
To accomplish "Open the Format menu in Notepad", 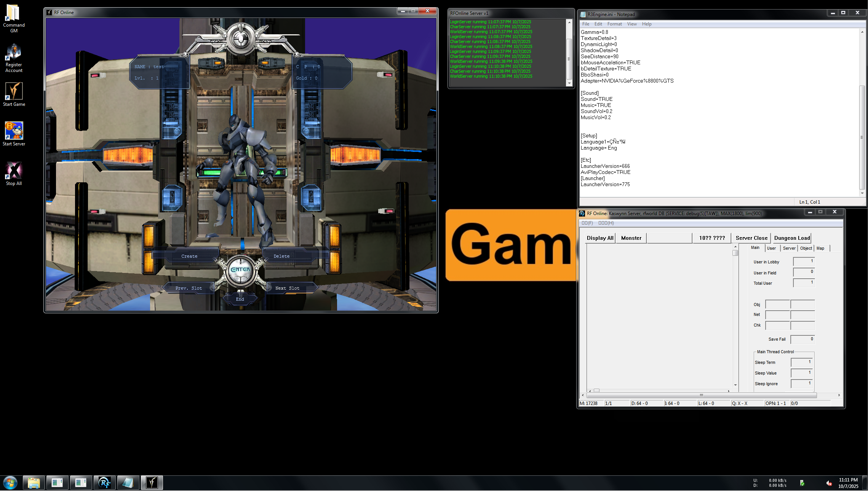I will tap(614, 24).
